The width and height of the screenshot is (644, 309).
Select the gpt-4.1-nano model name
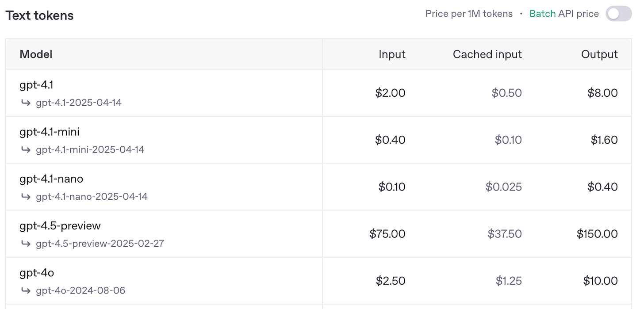tap(51, 179)
